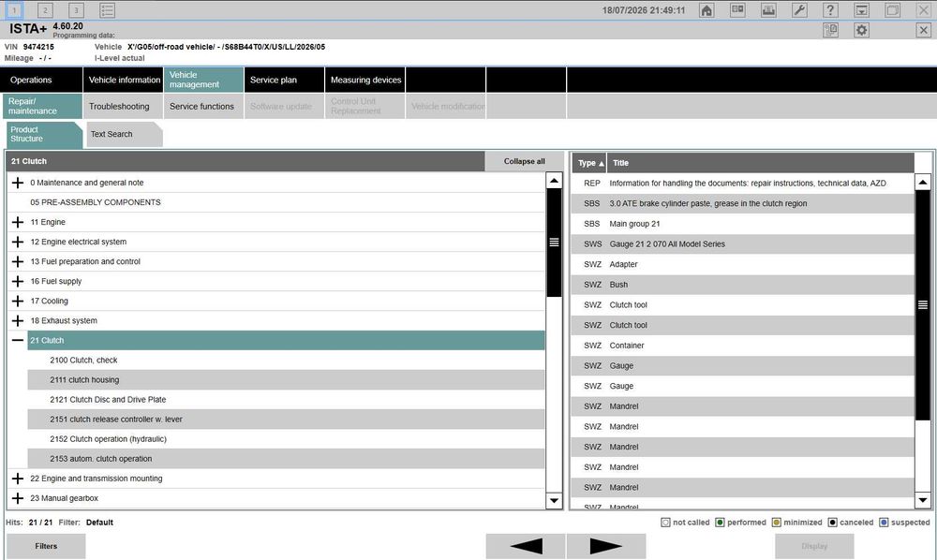Select operation tab number 3 icon
The height and width of the screenshot is (560, 937).
pos(77,10)
